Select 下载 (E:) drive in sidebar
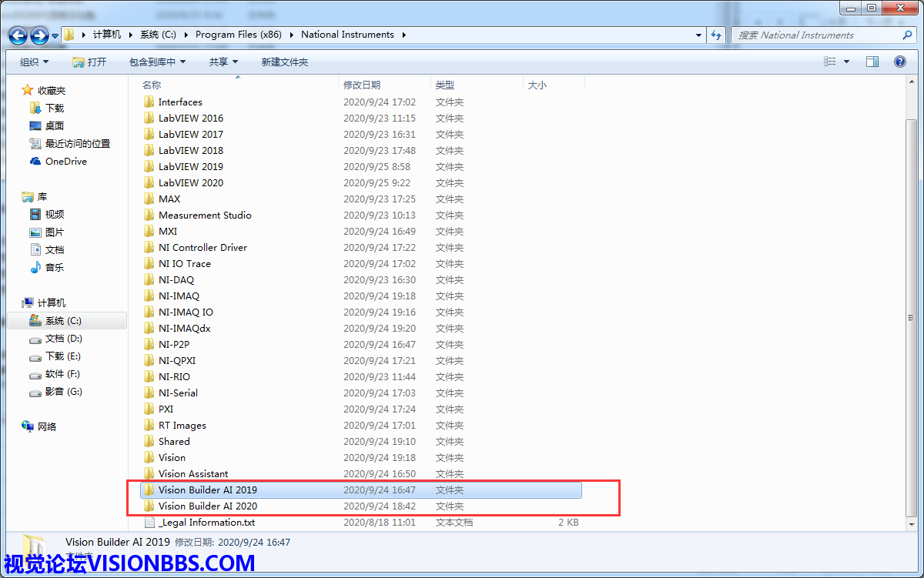 click(x=64, y=356)
